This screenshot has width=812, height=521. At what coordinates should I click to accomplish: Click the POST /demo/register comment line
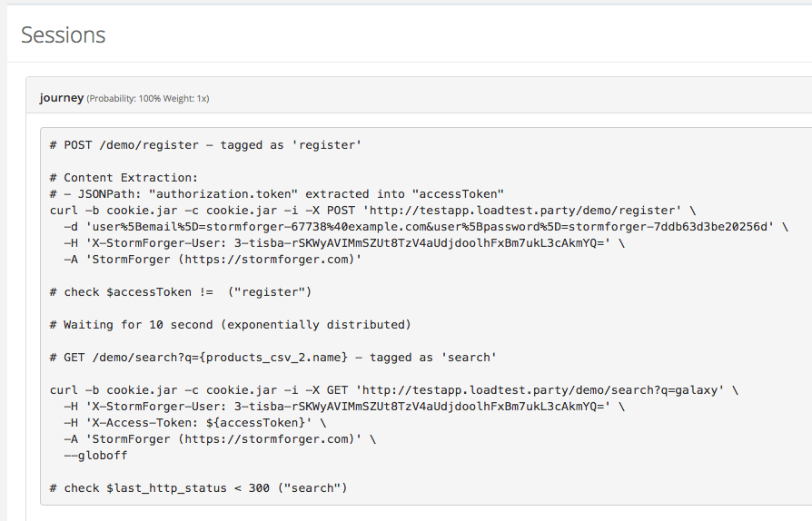(x=205, y=145)
